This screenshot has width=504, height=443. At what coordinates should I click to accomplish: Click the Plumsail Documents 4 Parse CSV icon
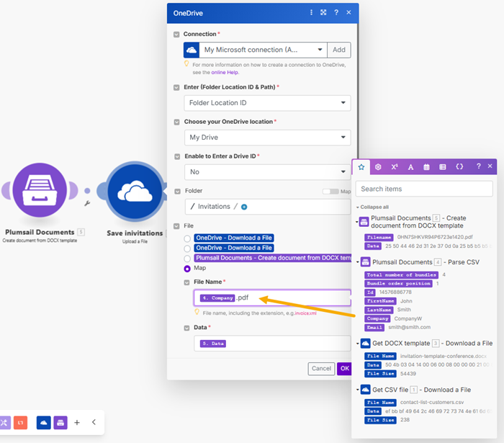(366, 262)
